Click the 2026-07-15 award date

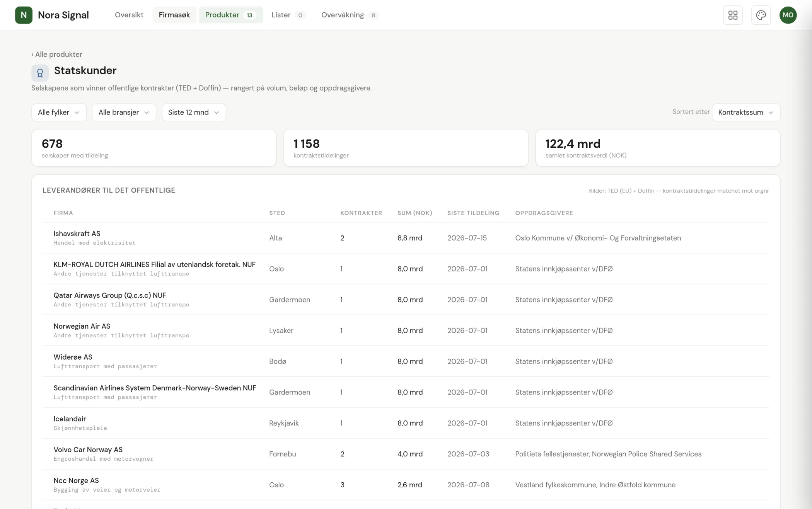point(467,238)
